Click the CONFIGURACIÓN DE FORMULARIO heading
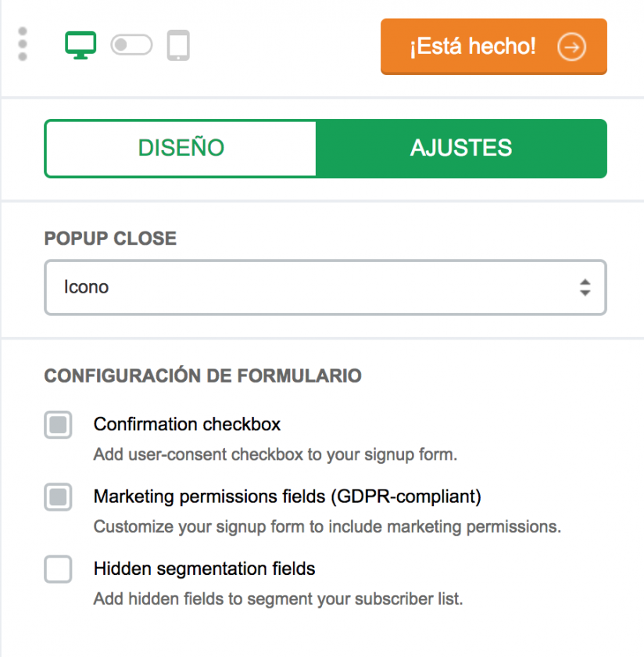 202,376
